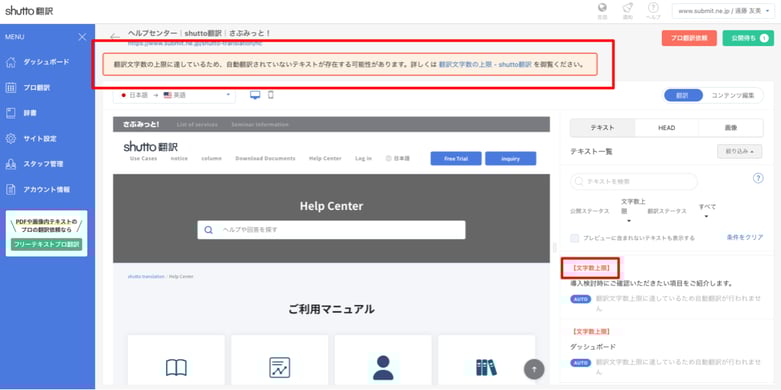This screenshot has height=390, width=781.
Task: Open the 日本語 → 英語 language pair dropdown
Action: pyautogui.click(x=174, y=95)
